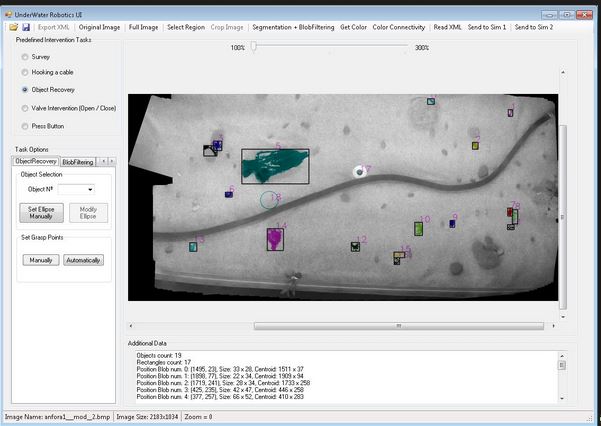Open the ObjectRecovery tab
The image size is (601, 426).
pyautogui.click(x=35, y=161)
